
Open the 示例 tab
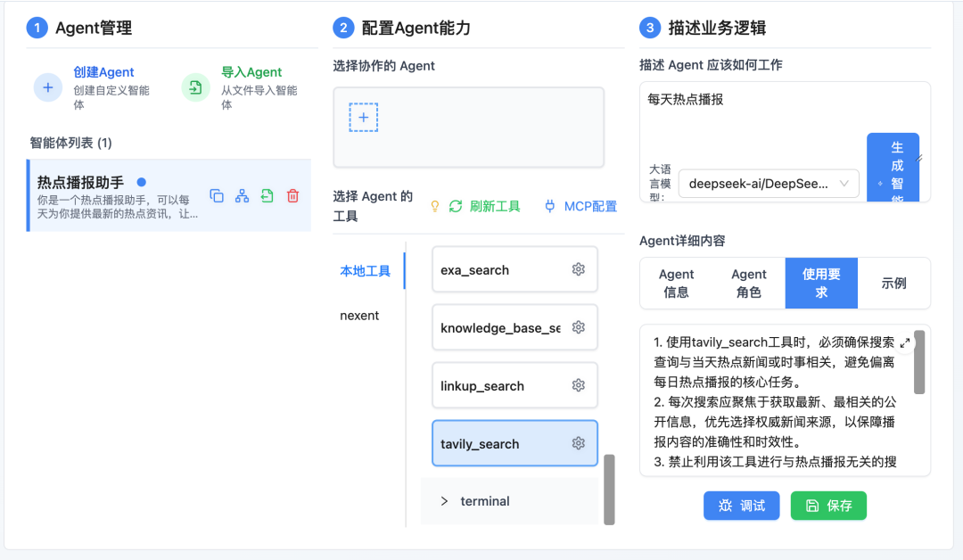tap(893, 283)
